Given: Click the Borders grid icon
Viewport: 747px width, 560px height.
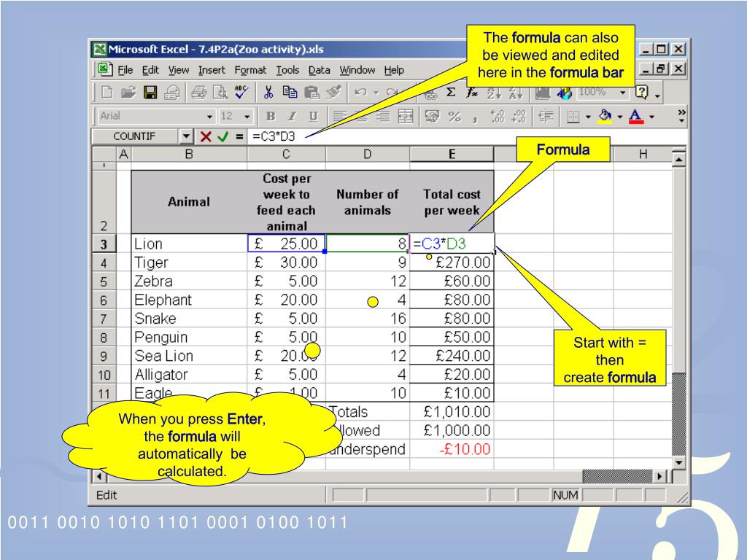Looking at the screenshot, I should [x=573, y=117].
